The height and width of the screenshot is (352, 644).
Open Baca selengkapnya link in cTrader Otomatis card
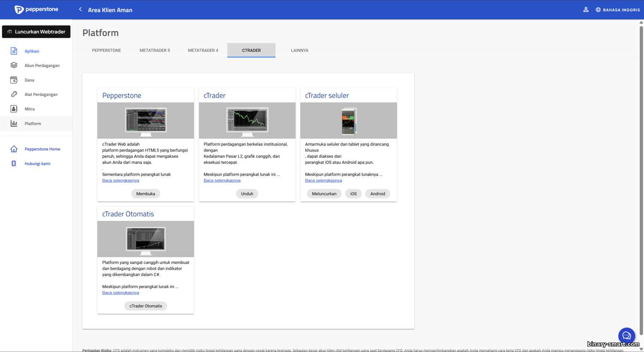tap(121, 293)
